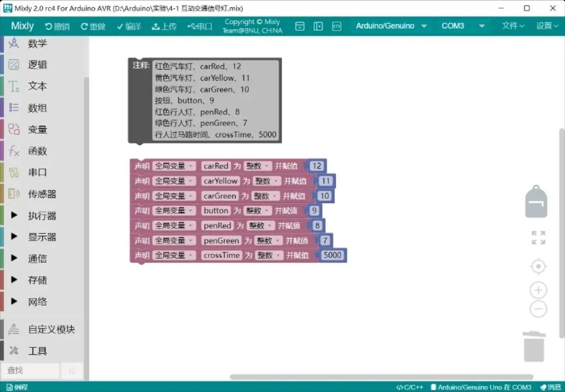565x392 pixels.
Task: Select the 变量 category in sidebar
Action: click(37, 129)
